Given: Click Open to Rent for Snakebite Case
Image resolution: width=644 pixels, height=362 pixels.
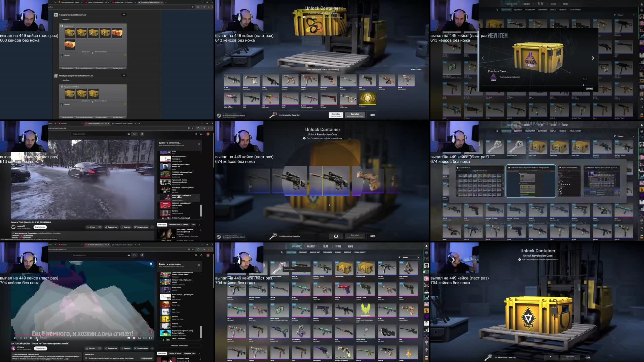Looking at the screenshot, I should coord(355,115).
